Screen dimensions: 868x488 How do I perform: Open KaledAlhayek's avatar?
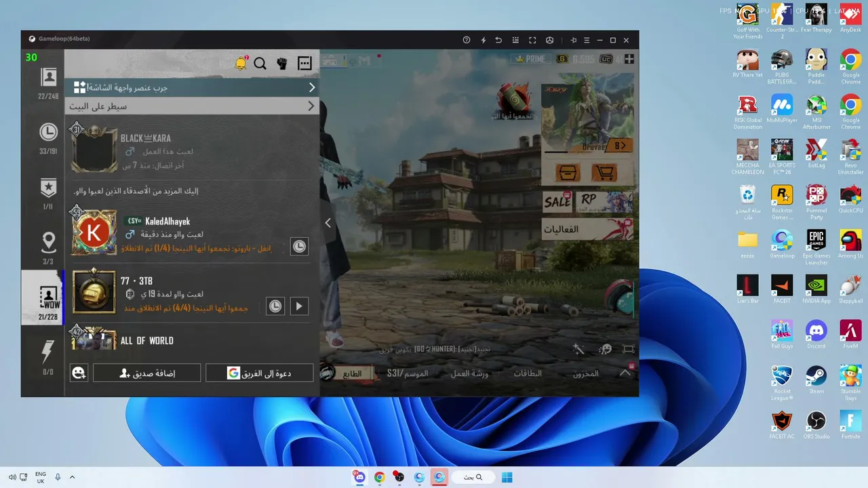(94, 232)
